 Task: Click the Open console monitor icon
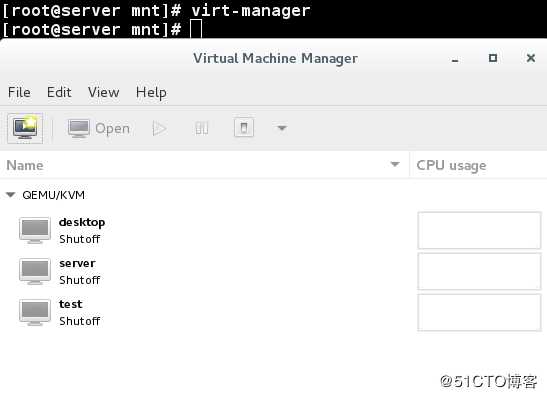[x=79, y=128]
